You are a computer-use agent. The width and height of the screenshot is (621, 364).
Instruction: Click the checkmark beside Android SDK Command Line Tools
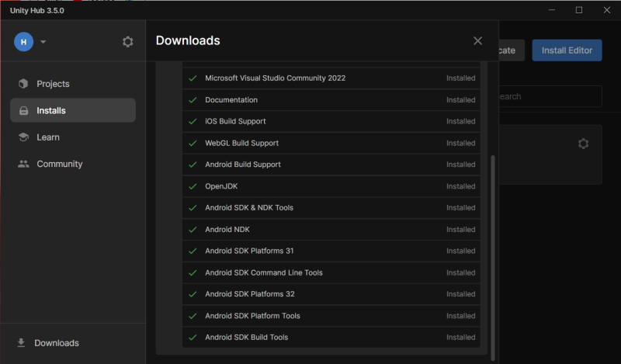tap(193, 272)
